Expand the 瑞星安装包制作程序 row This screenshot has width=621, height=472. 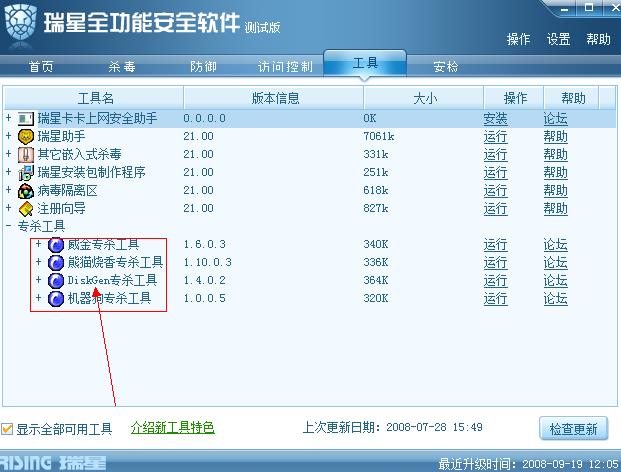point(8,172)
